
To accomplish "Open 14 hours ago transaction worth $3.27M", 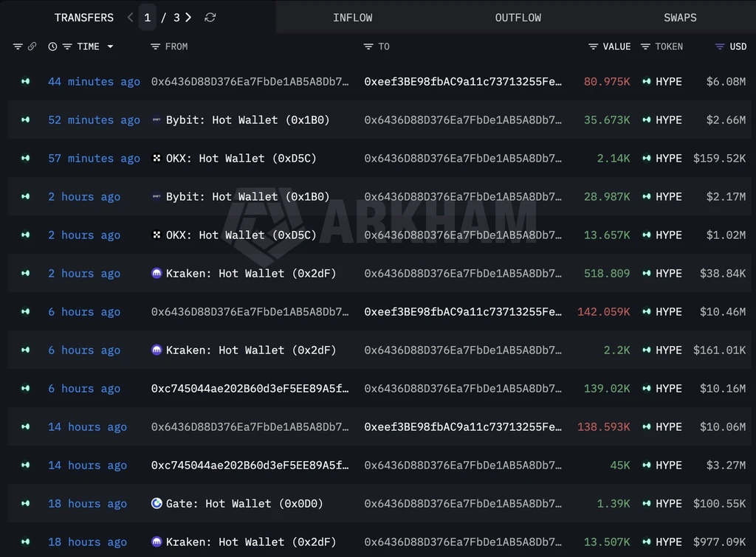I will click(87, 466).
